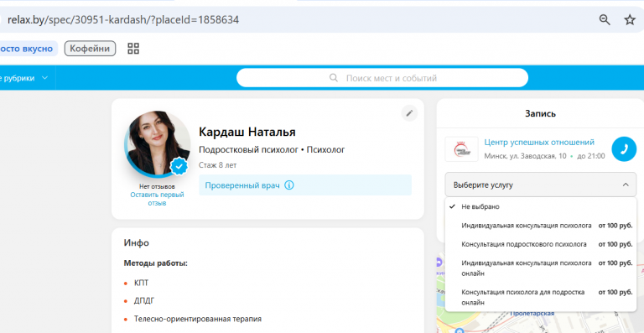The image size is (644, 333).
Task: Select the Не выбрано option
Action: [x=541, y=206]
